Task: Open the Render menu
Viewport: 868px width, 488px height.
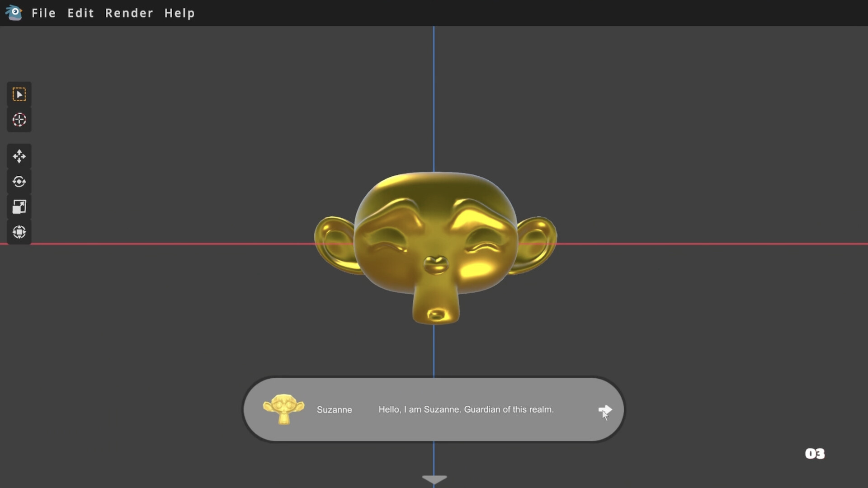Action: click(128, 13)
